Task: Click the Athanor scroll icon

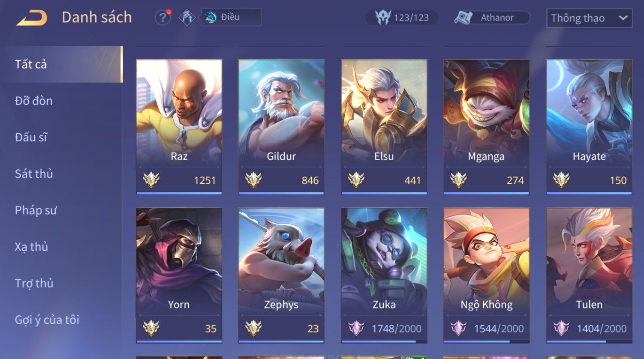Action: point(463,18)
